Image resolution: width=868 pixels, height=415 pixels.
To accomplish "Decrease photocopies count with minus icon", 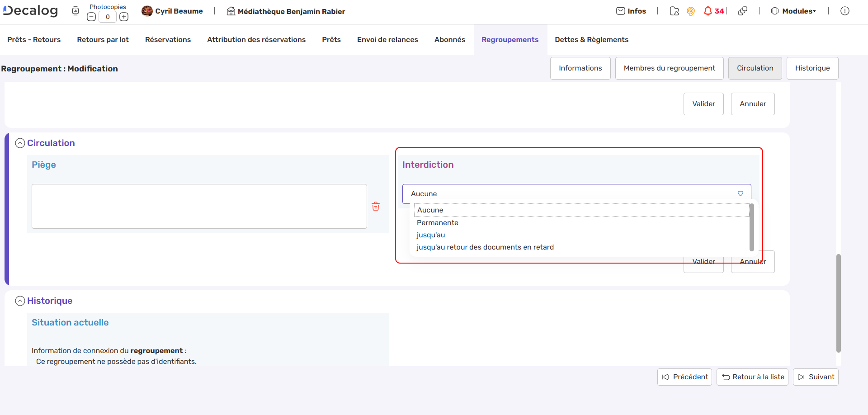I will [91, 17].
